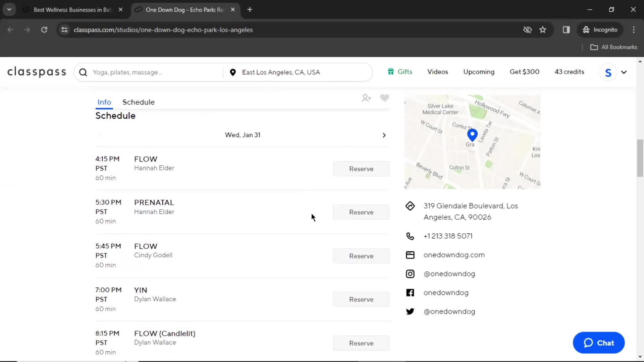The height and width of the screenshot is (362, 644).
Task: Reload the page
Action: [44, 30]
